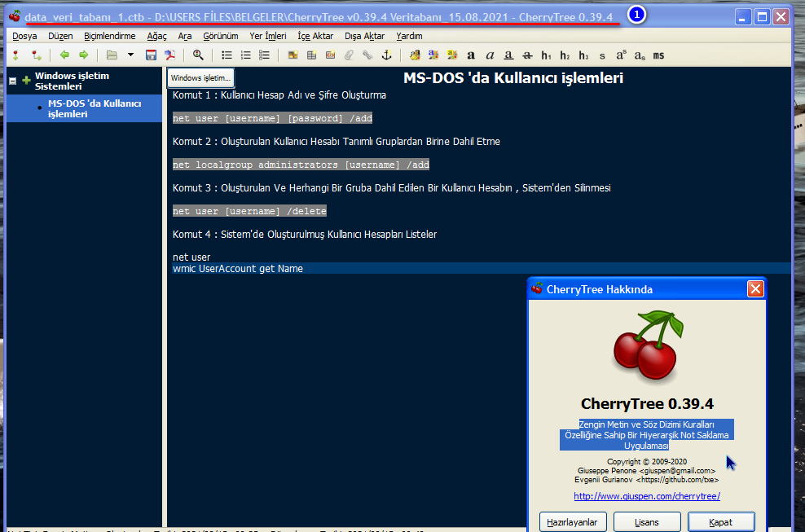Click the 'wmic UserAccount get Name' line
Screen dimensions: 805x532
(238, 269)
